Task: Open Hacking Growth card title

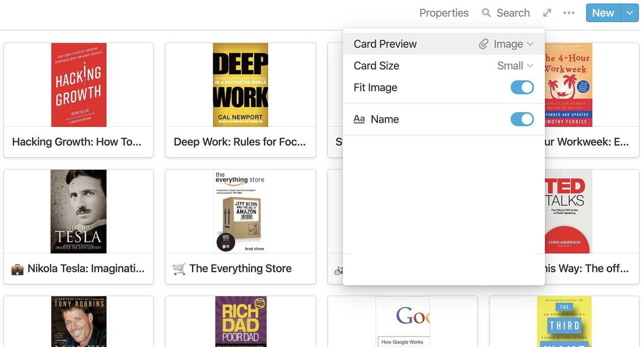Action: click(77, 142)
